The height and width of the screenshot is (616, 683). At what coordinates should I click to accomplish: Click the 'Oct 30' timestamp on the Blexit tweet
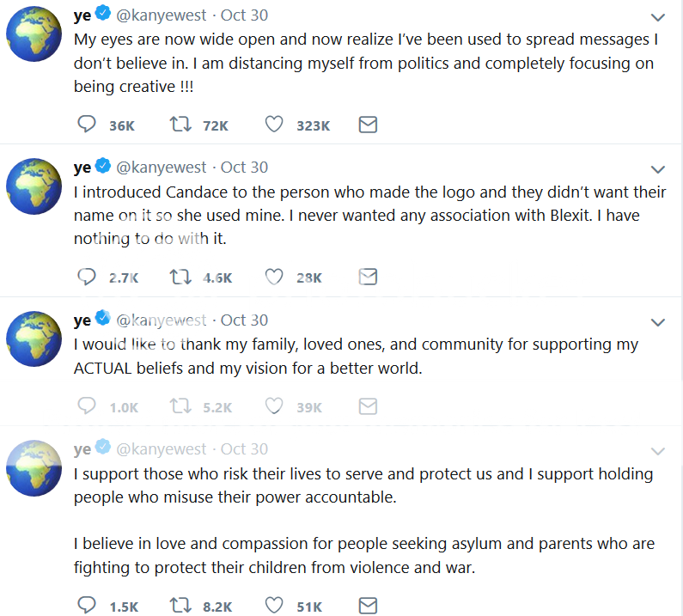[244, 168]
